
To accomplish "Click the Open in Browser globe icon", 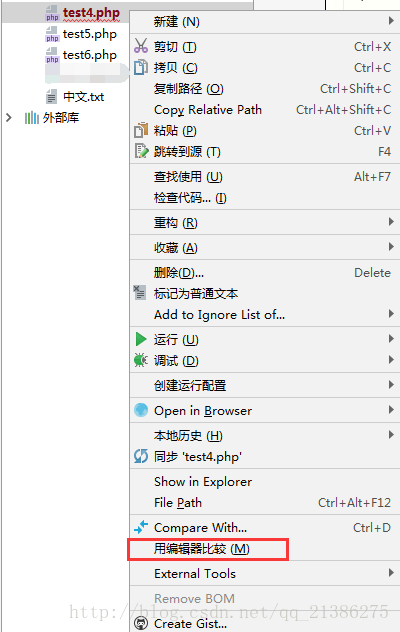I will point(141,410).
